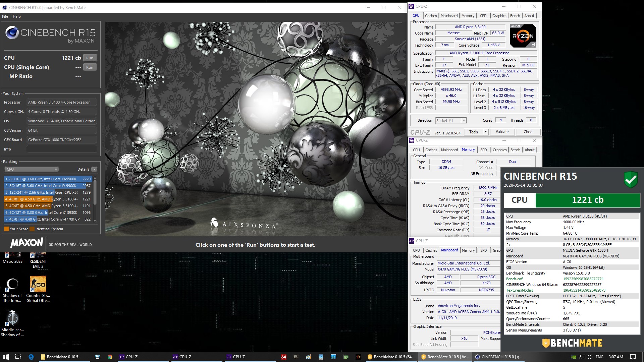Launch Microsoft Edge from the taskbar

[x=31, y=357]
